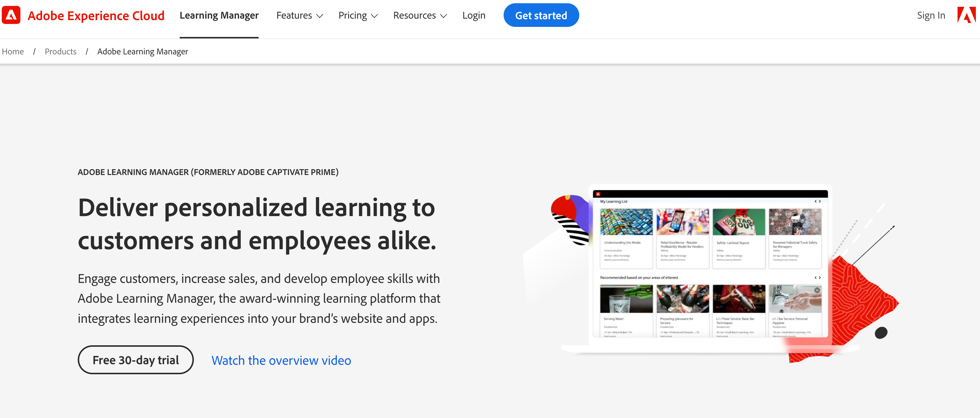Screen dimensions: 980x418
Task: Go to Home via the breadcrumb
Action: pyautogui.click(x=12, y=51)
